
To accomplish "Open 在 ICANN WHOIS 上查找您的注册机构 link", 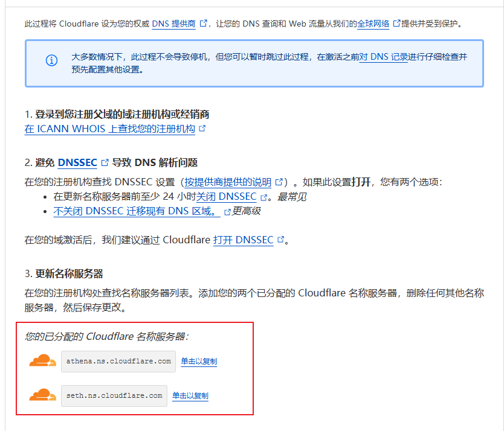I will click(x=109, y=129).
